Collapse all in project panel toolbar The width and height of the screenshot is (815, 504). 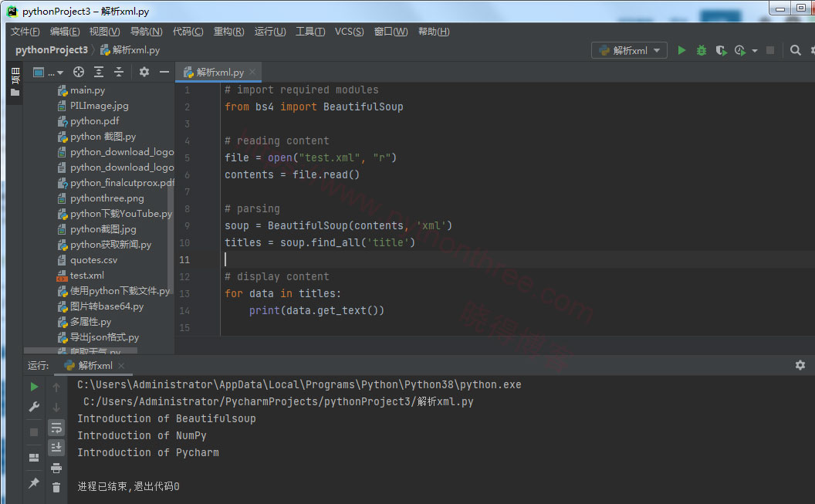119,73
